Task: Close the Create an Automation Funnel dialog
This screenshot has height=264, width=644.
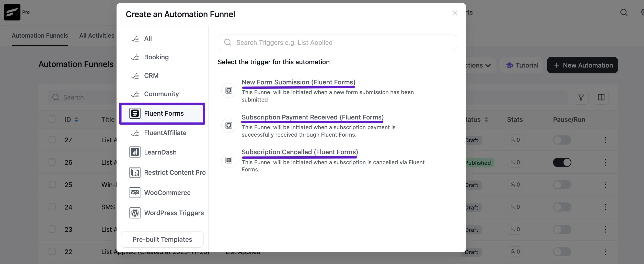Action: tap(455, 14)
